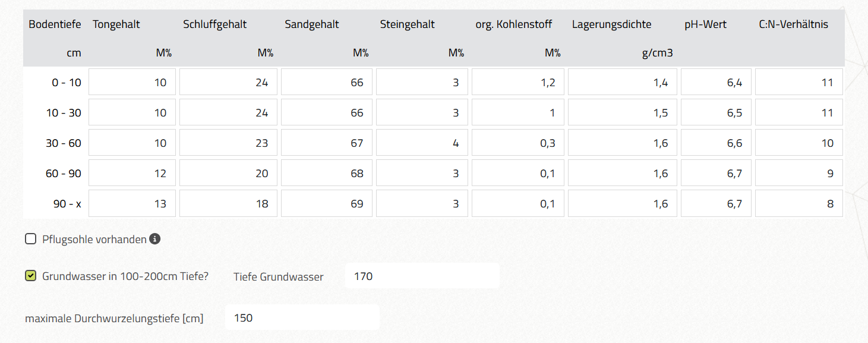Select Steingehalt field for 30 - 60 cm
The width and height of the screenshot is (868, 343).
422,143
